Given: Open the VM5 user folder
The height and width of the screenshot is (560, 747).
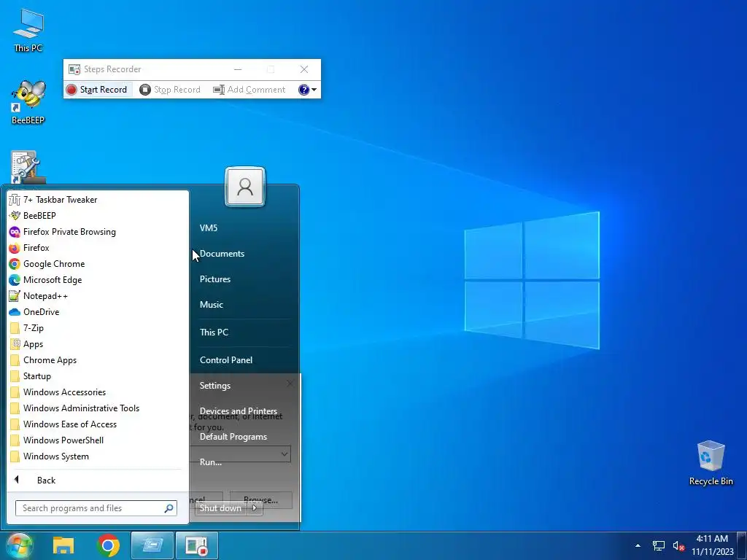Looking at the screenshot, I should (x=209, y=228).
